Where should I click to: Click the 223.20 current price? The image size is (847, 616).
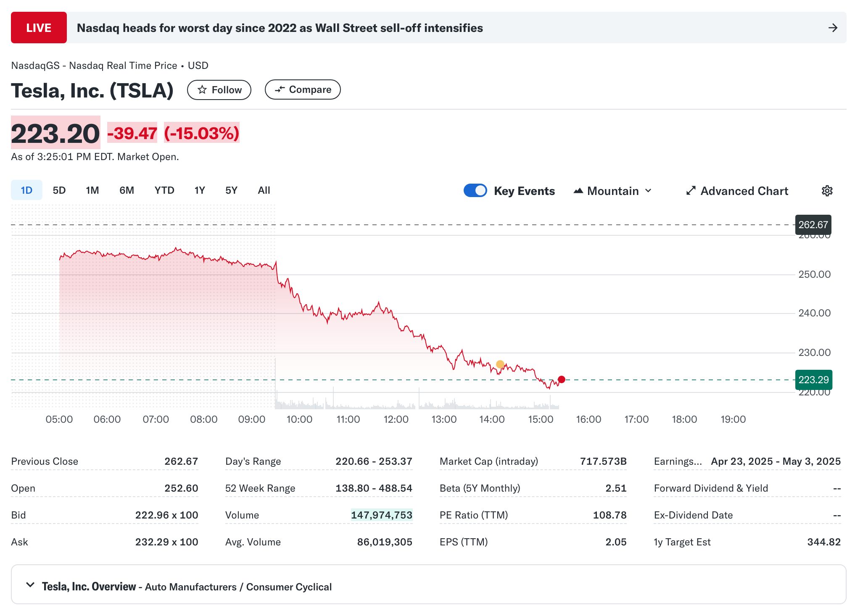[55, 133]
